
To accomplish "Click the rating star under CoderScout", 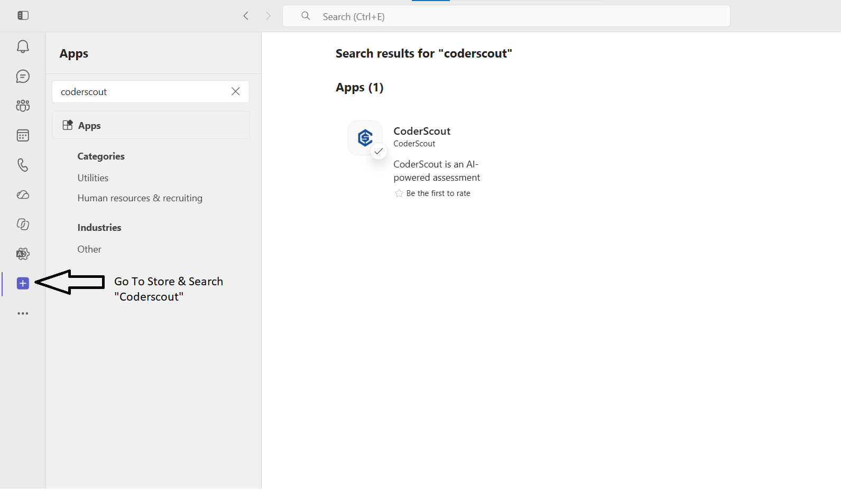I will tap(399, 193).
